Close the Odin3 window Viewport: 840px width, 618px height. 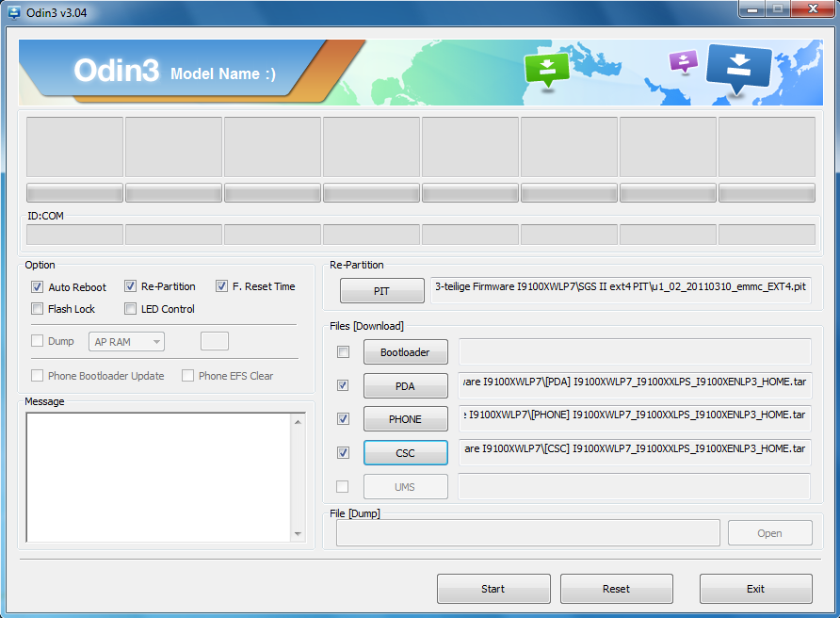point(813,9)
